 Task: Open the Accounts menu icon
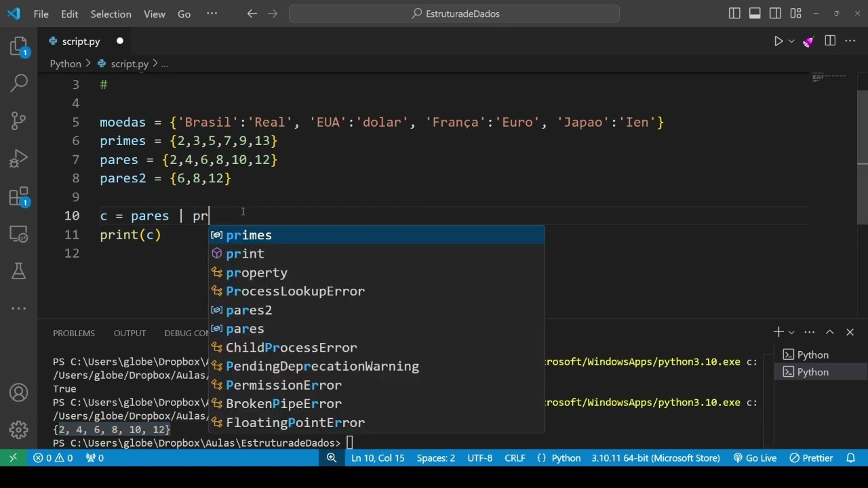(19, 392)
